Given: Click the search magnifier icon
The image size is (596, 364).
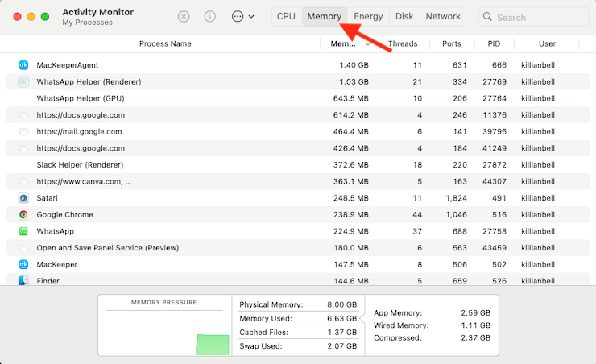Looking at the screenshot, I should pos(487,17).
